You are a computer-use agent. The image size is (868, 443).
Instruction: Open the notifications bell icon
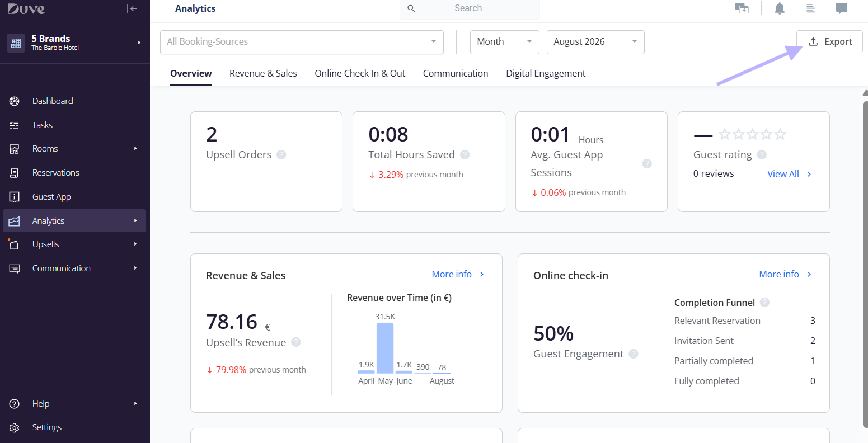[x=780, y=8]
